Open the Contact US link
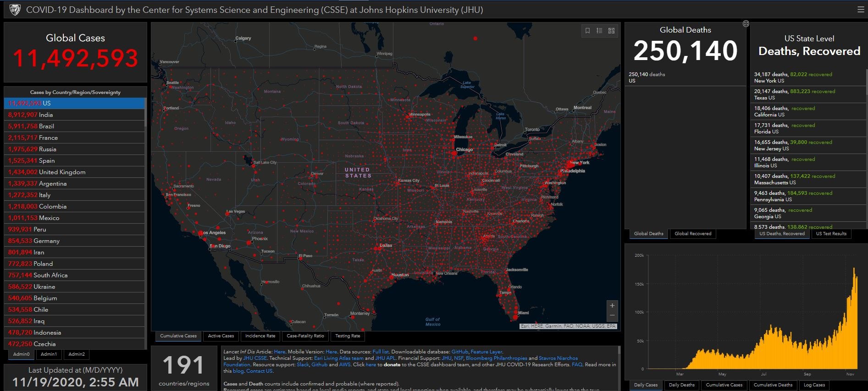The image size is (868, 391). tap(259, 371)
